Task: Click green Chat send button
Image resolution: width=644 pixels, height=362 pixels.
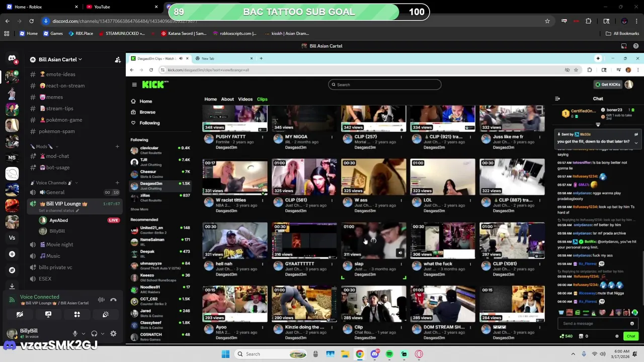Action: 630,336
